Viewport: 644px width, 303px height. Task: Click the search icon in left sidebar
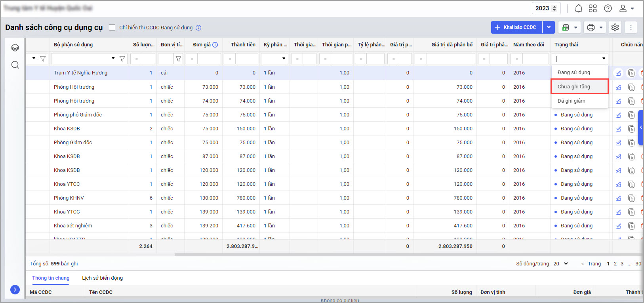(15, 65)
